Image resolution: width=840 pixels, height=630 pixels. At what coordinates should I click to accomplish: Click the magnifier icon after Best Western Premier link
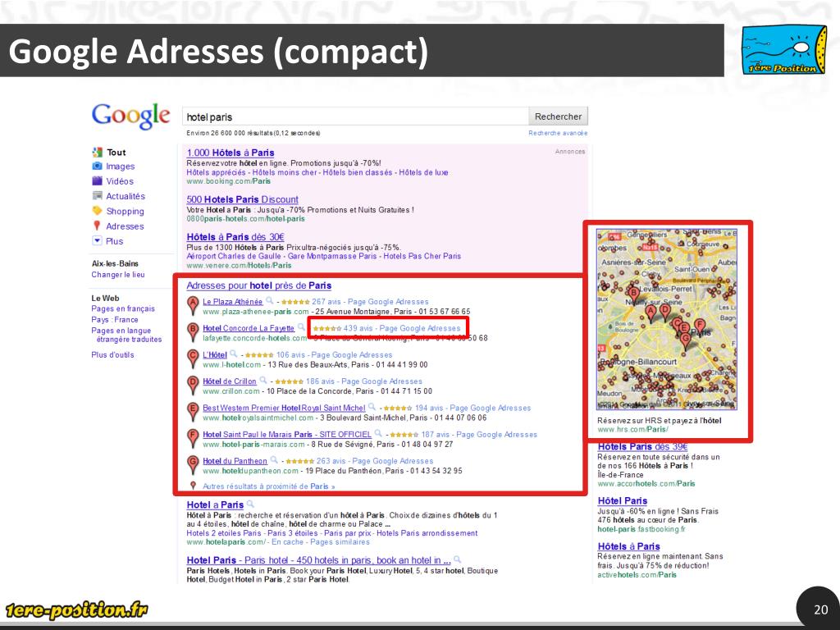(x=372, y=407)
